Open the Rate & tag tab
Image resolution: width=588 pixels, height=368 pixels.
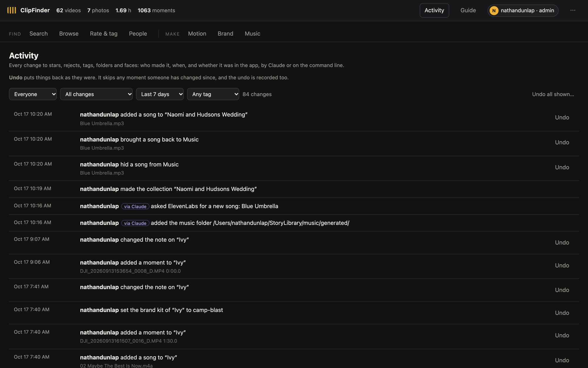point(104,34)
